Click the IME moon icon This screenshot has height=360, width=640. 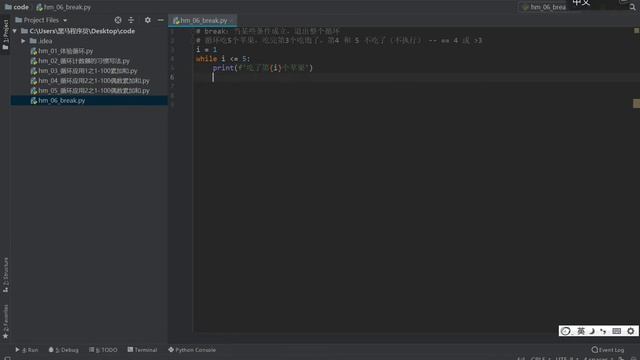pos(591,331)
